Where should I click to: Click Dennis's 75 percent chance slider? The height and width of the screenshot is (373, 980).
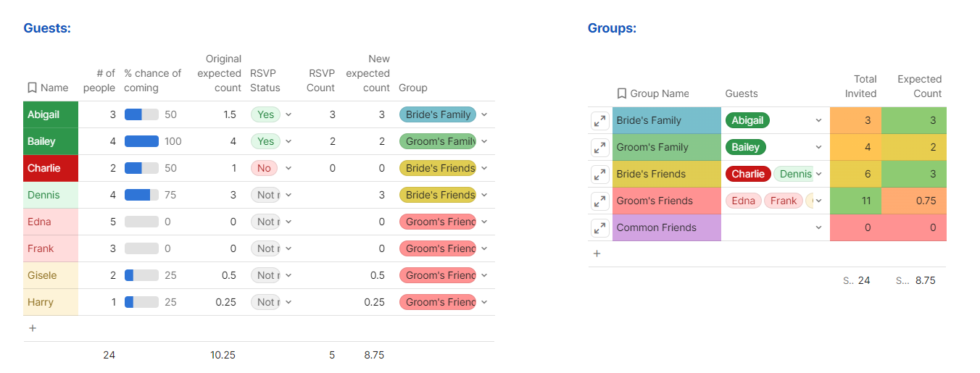[x=141, y=195]
